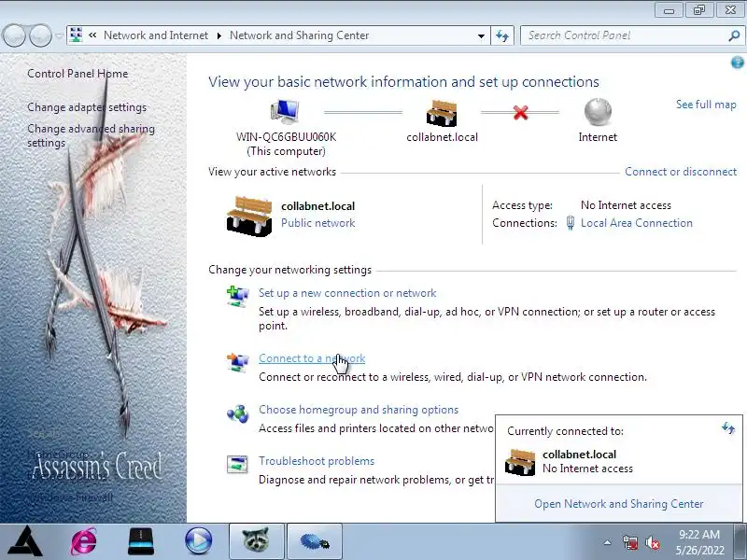Click Open Network and Sharing Center in flyout
The width and height of the screenshot is (747, 560).
click(x=618, y=504)
